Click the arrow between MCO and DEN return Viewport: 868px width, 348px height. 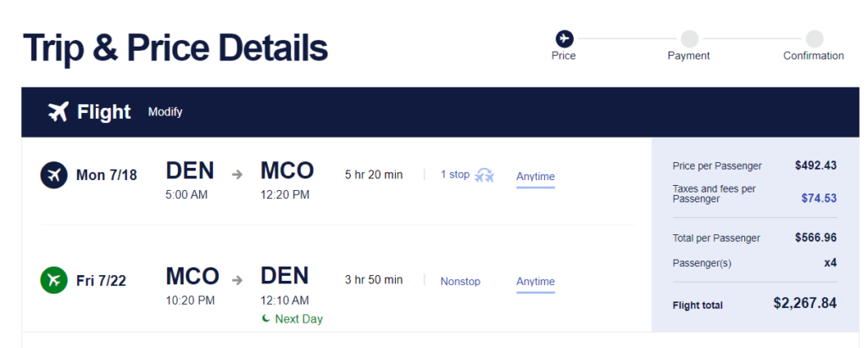point(237,280)
